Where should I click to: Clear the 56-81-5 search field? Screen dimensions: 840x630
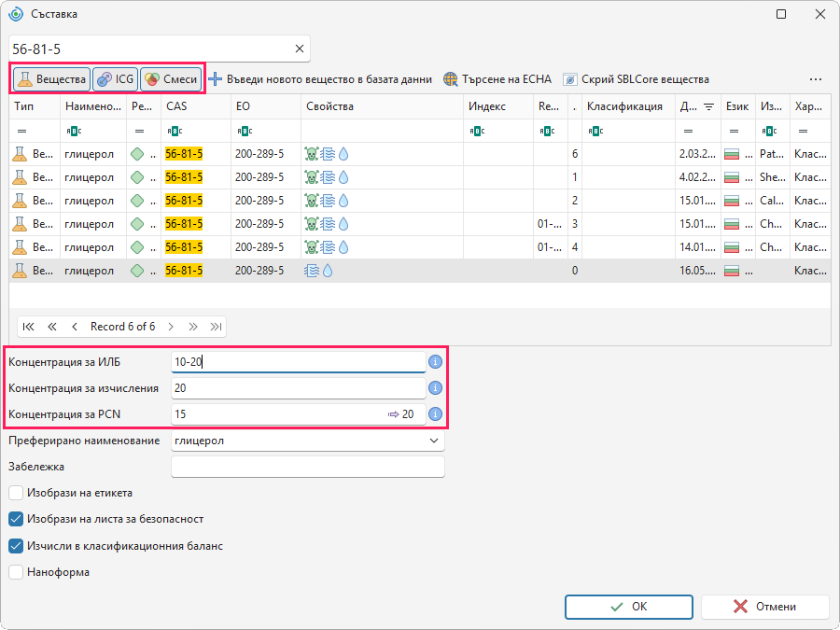[300, 49]
